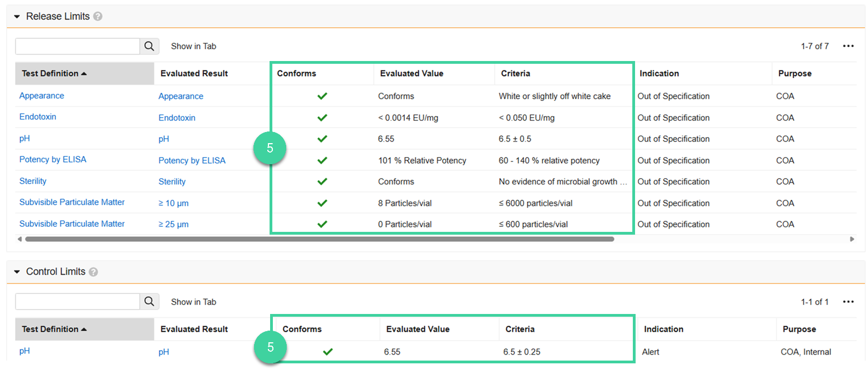868x370 pixels.
Task: Focus the Release Limits search field
Action: coord(77,47)
